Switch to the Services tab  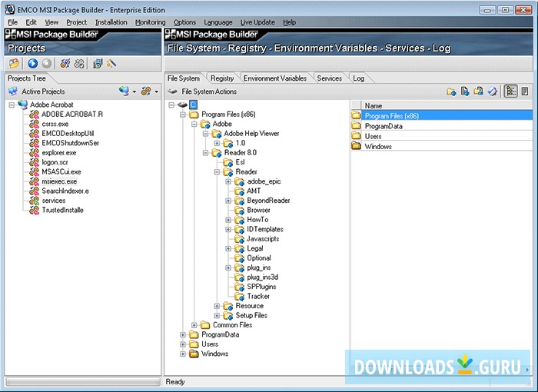point(330,78)
